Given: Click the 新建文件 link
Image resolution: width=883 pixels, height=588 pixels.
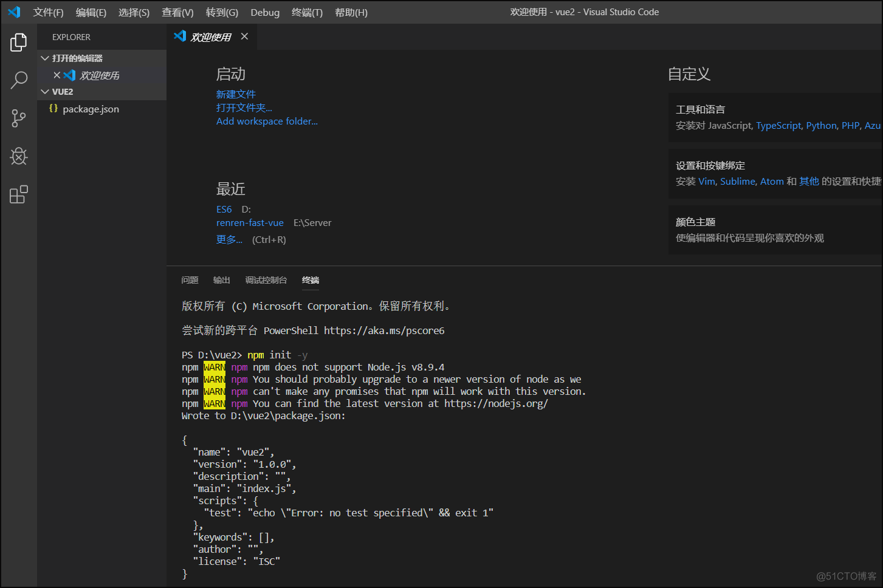Looking at the screenshot, I should (x=236, y=94).
